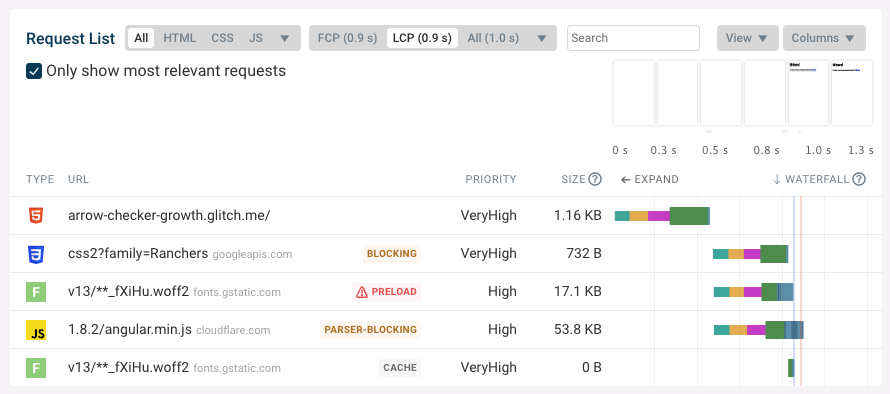Viewport: 890px width, 394px height.
Task: Click the green download bar of angular.min.js
Action: [x=775, y=330]
